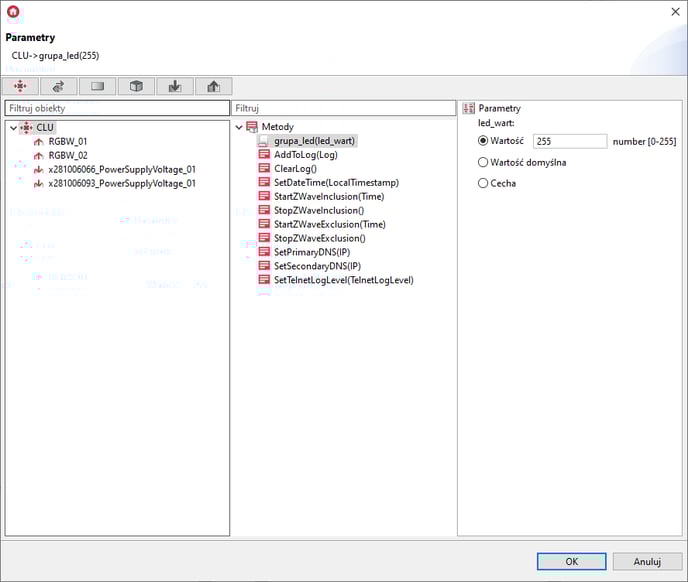Collapse the CLU tree node
The image size is (688, 582).
(x=12, y=128)
